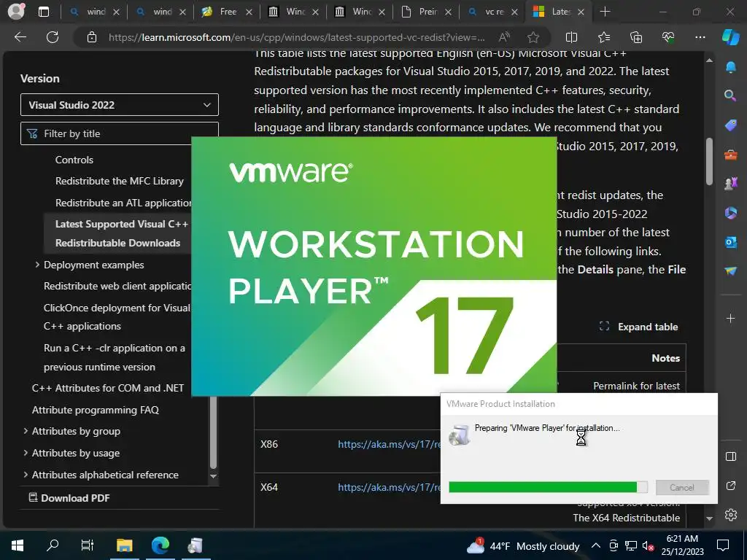Open Edge Settings and more menu
This screenshot has height=560, width=747.
click(700, 37)
